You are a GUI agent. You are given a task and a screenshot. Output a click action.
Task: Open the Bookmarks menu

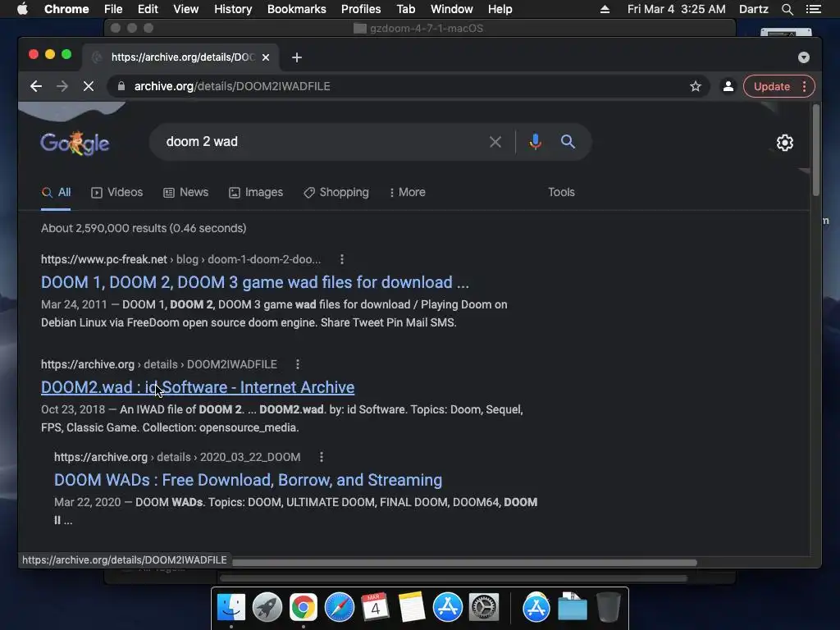297,9
